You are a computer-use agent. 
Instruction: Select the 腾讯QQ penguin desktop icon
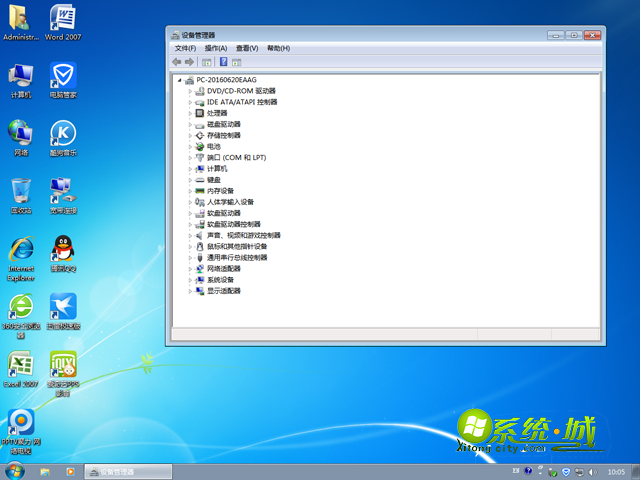(x=63, y=254)
